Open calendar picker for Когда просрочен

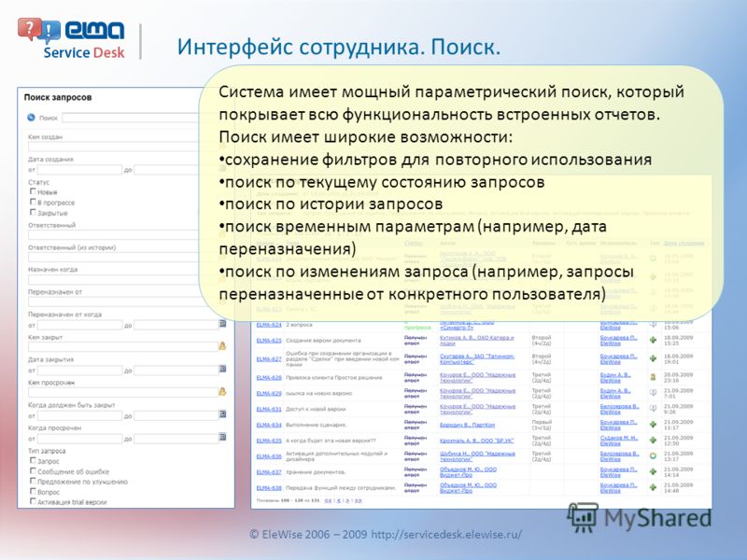(x=222, y=437)
